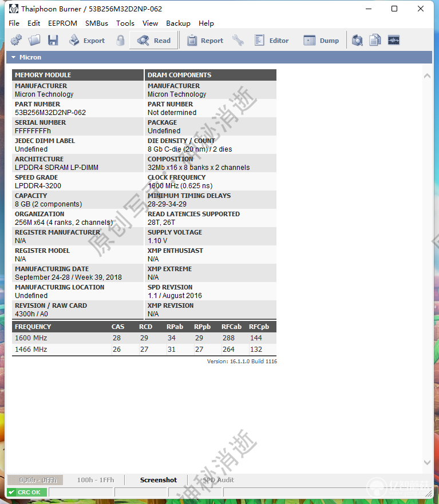
Task: Click the scroll up arrow
Action: pos(427,76)
